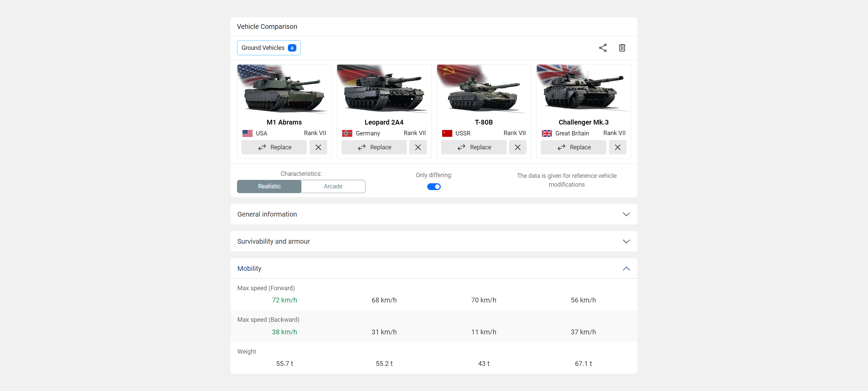Viewport: 868px width, 391px height.
Task: Switch characteristics to Arcade mode
Action: point(333,186)
